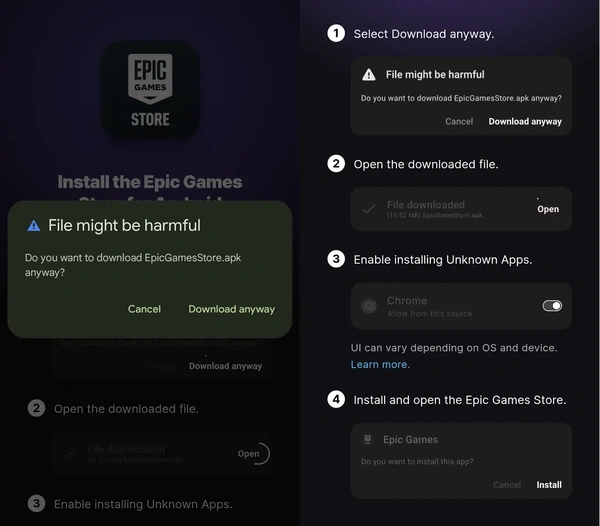The width and height of the screenshot is (600, 526).
Task: Click Cancel in the Epic Games install card
Action: (507, 485)
